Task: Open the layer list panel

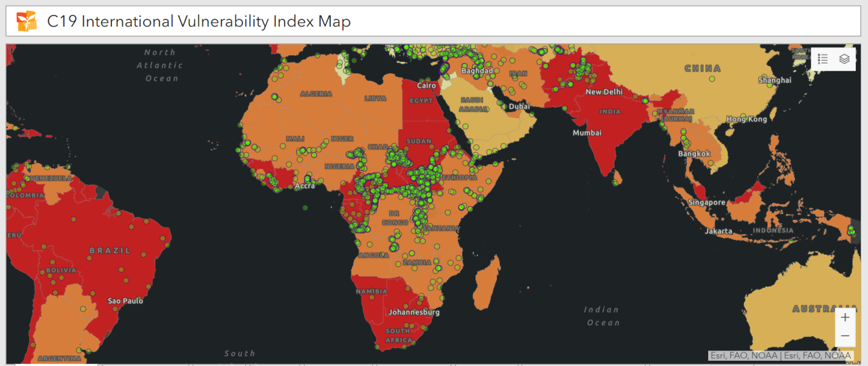Action: pyautogui.click(x=844, y=59)
